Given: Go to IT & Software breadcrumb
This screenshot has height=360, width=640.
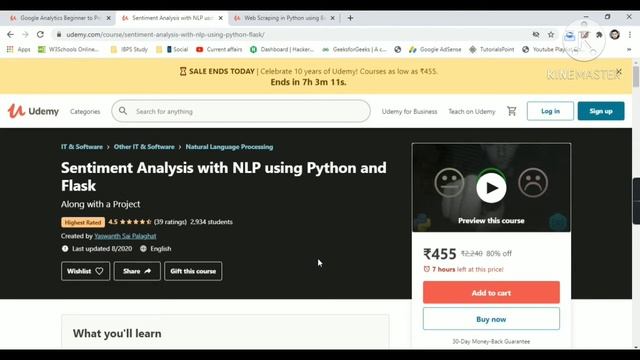Looking at the screenshot, I should [x=82, y=147].
